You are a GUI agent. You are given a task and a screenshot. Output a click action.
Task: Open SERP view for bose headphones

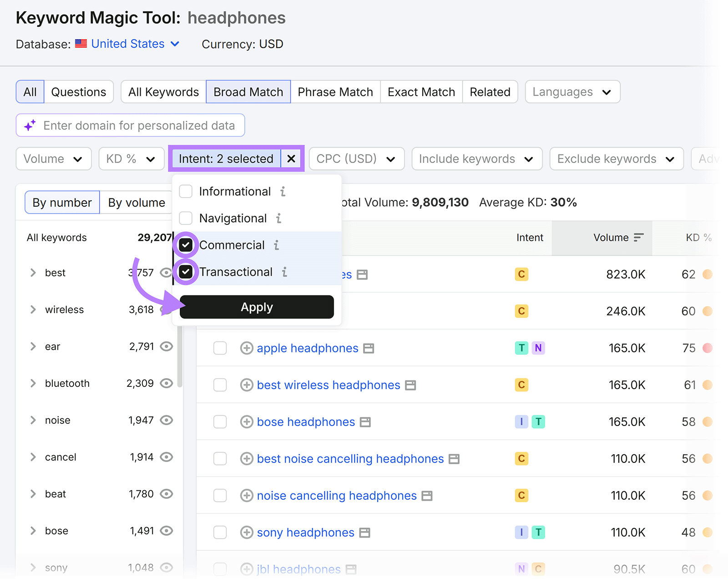[365, 422]
